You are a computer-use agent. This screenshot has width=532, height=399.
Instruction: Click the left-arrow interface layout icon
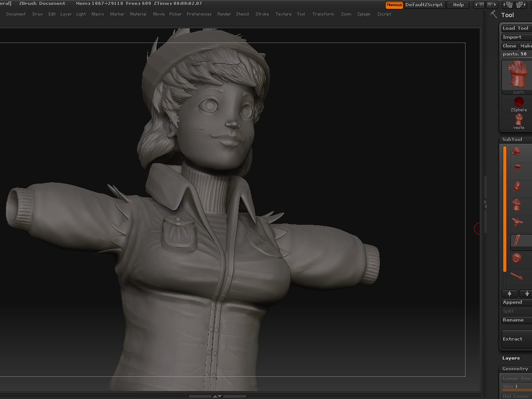pyautogui.click(x=479, y=5)
